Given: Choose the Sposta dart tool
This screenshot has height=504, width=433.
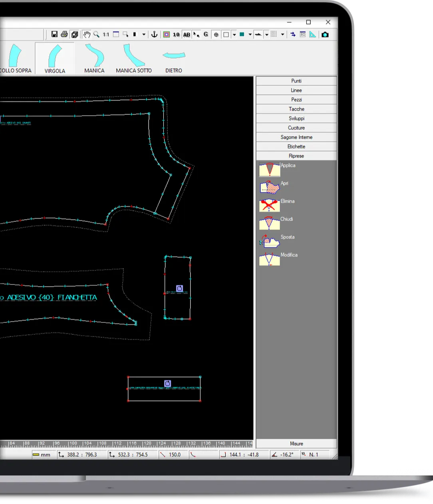Looking at the screenshot, I should click(x=270, y=241).
